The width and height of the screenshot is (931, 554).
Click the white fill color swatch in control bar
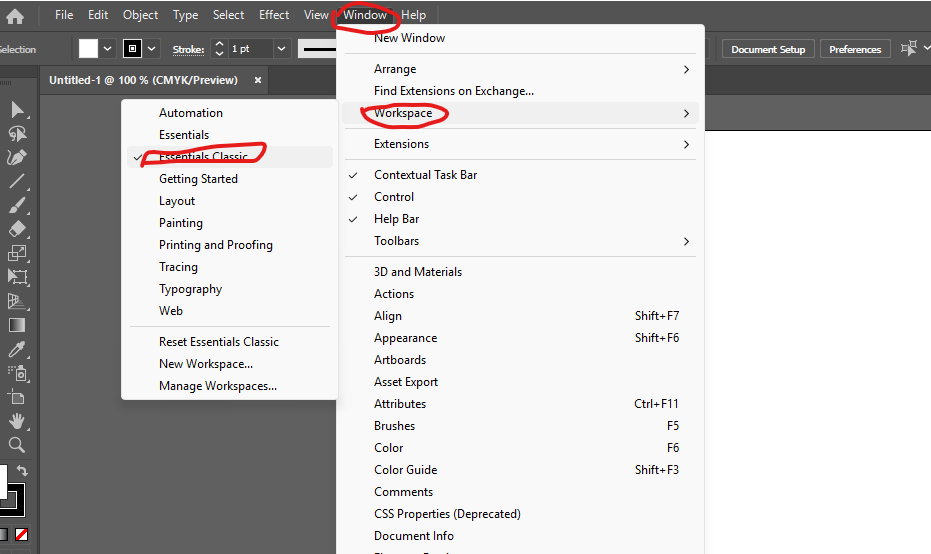pos(88,49)
